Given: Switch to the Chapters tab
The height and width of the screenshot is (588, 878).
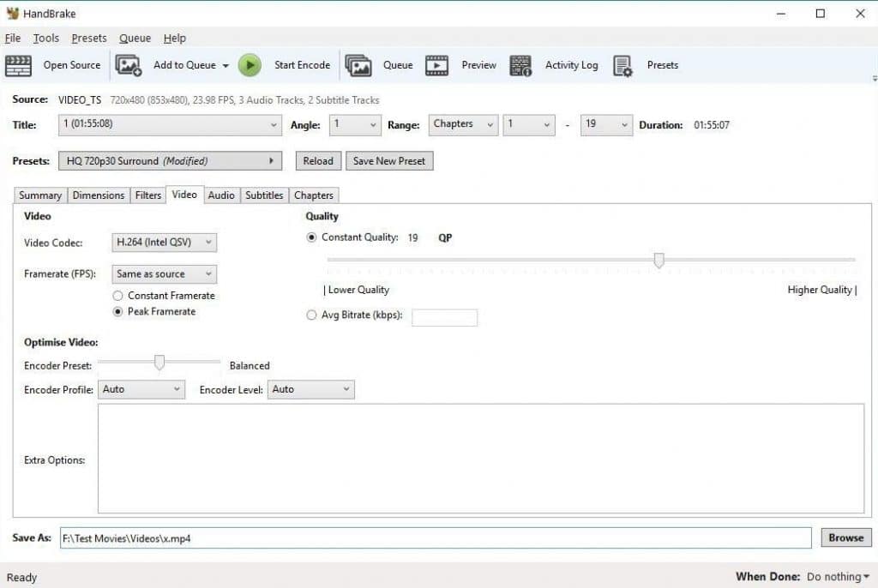Looking at the screenshot, I should (x=314, y=195).
